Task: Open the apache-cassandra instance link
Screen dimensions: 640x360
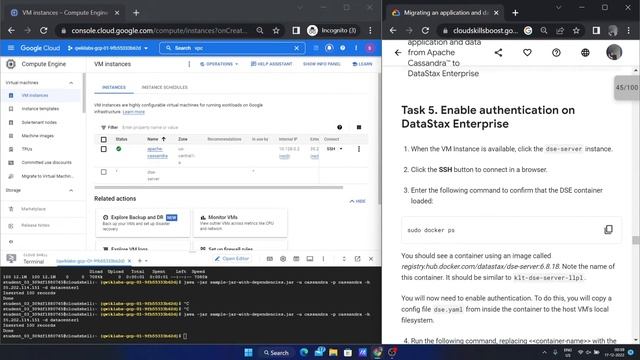Action: coord(157,153)
